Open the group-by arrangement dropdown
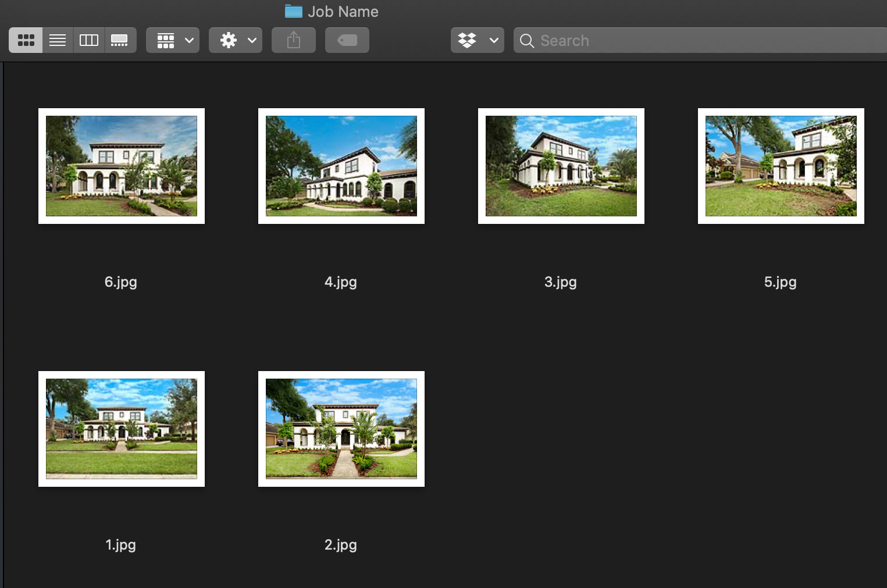This screenshot has height=588, width=887. [x=173, y=40]
